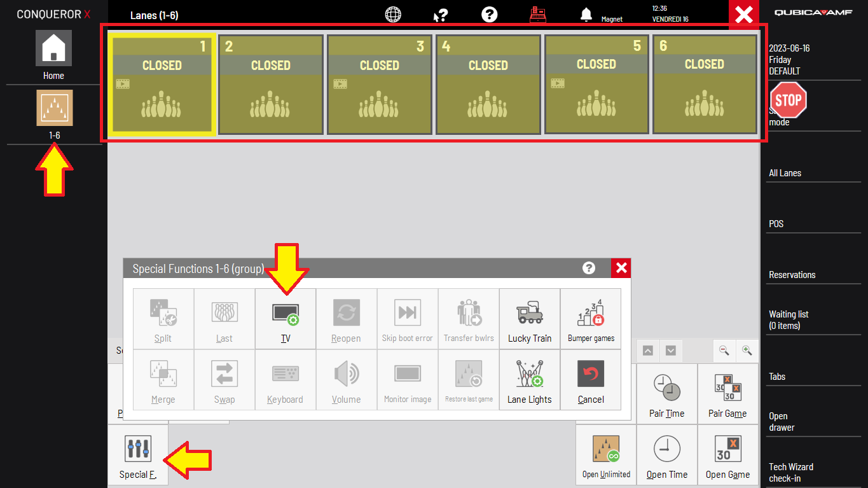Click the Monitor image icon
Image resolution: width=868 pixels, height=488 pixels.
tap(408, 380)
